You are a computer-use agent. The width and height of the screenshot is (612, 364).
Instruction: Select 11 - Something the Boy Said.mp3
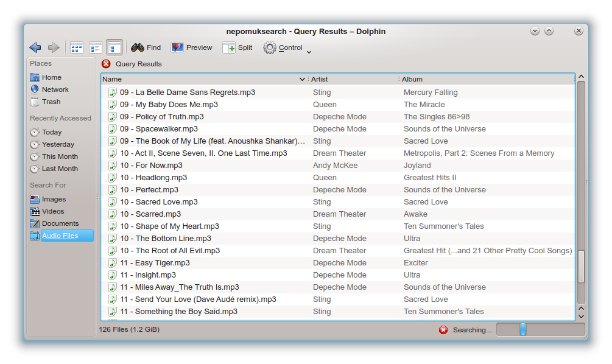[x=178, y=311]
